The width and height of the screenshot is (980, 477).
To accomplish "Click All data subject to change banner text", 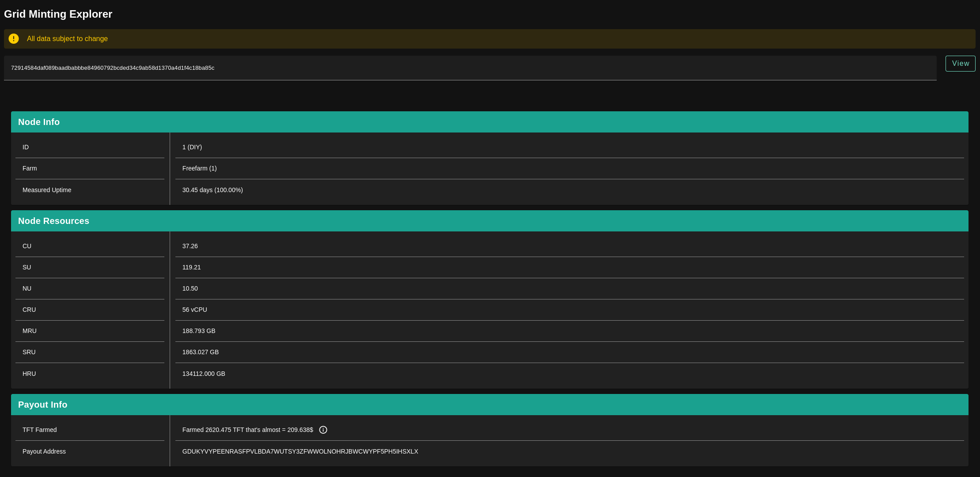I will point(67,39).
